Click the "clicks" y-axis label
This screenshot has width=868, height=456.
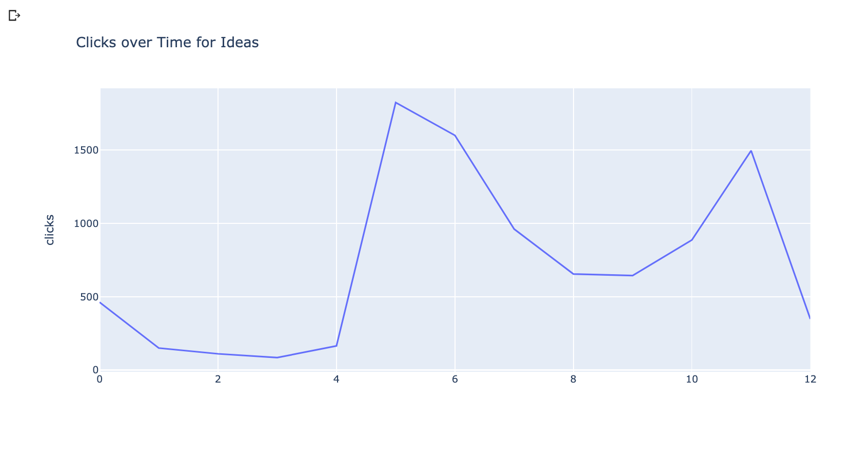pos(50,230)
